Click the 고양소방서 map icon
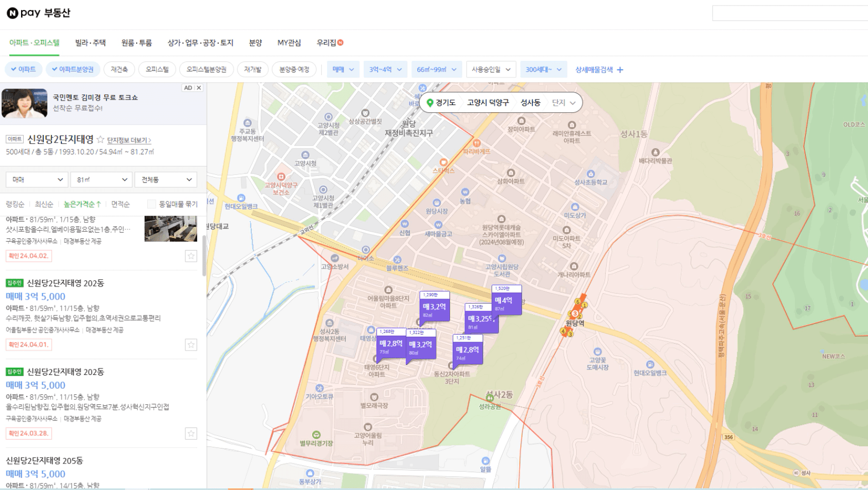This screenshot has width=868, height=490. [x=334, y=258]
